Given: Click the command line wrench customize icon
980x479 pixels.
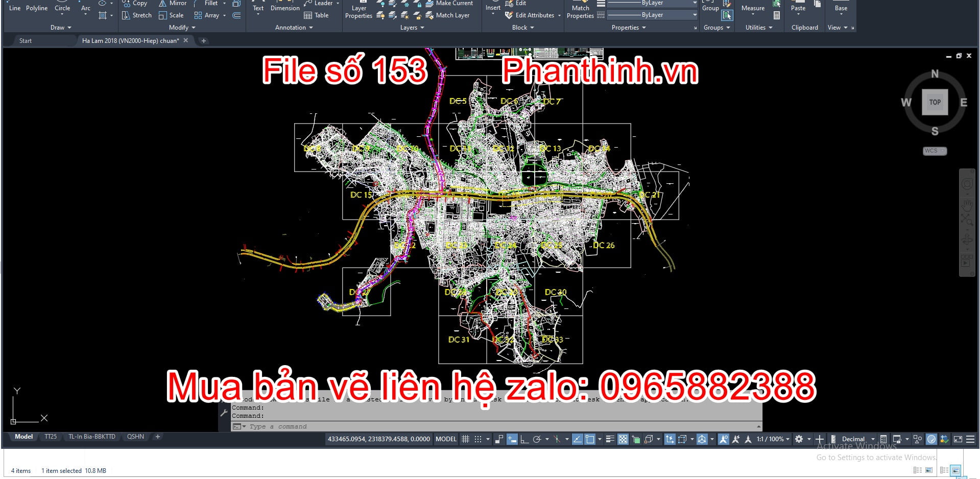Looking at the screenshot, I should coord(224,413).
